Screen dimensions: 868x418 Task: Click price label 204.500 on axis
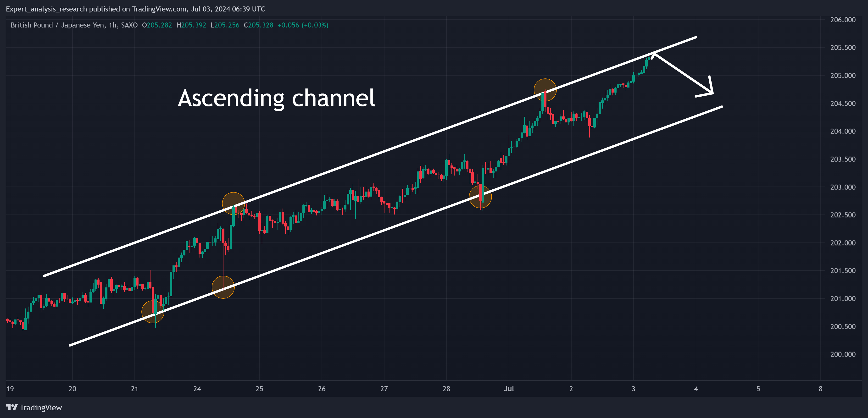click(x=843, y=103)
